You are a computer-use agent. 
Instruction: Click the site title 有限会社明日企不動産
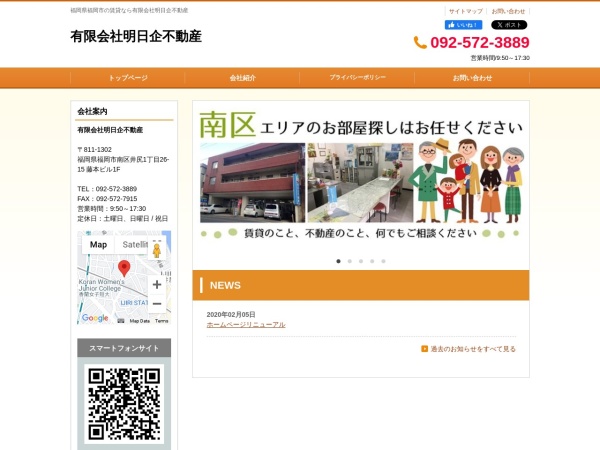click(136, 36)
